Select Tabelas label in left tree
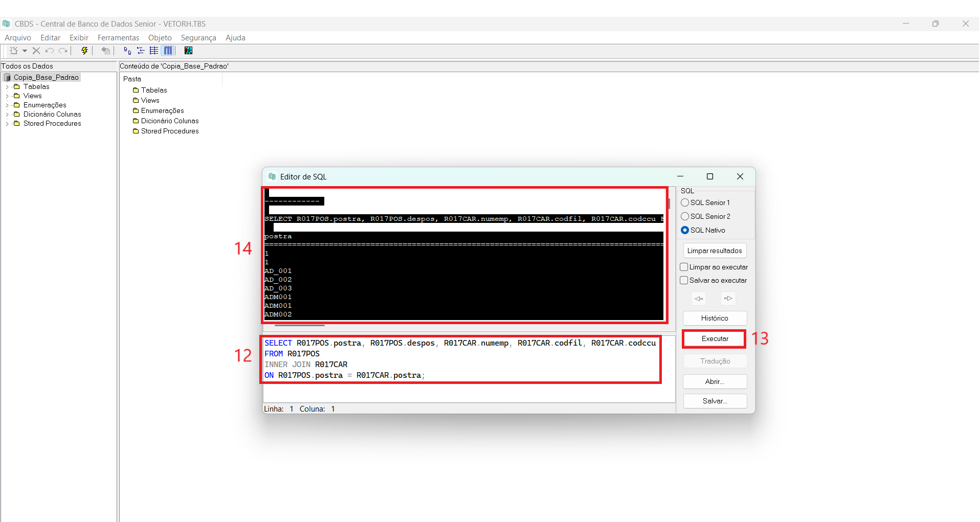 click(36, 87)
